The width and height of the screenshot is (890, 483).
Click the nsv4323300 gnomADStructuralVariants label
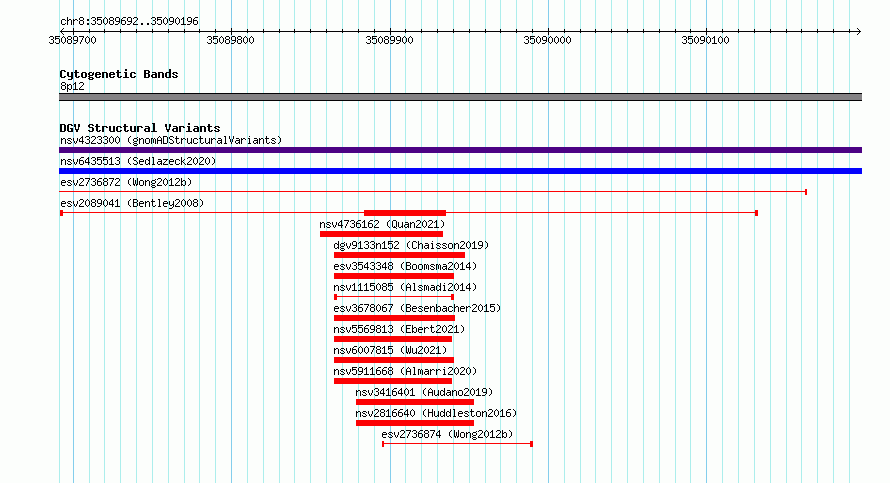(171, 140)
